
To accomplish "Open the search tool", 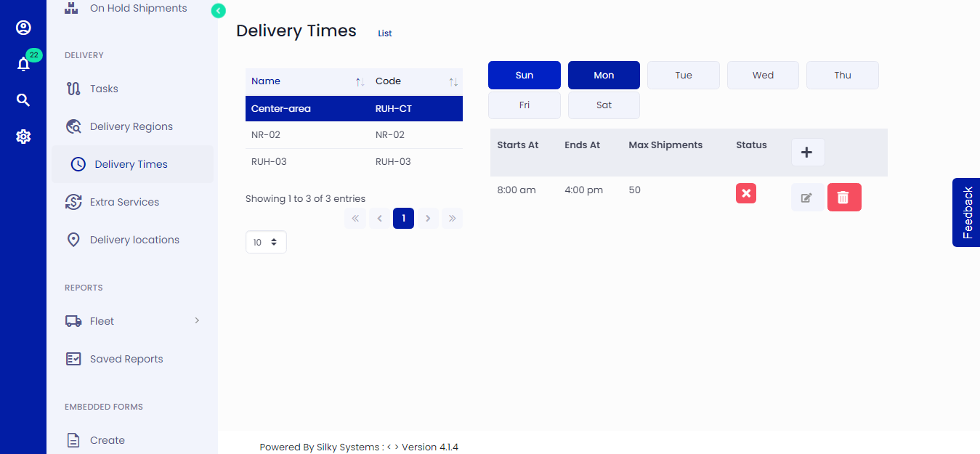I will click(x=23, y=100).
